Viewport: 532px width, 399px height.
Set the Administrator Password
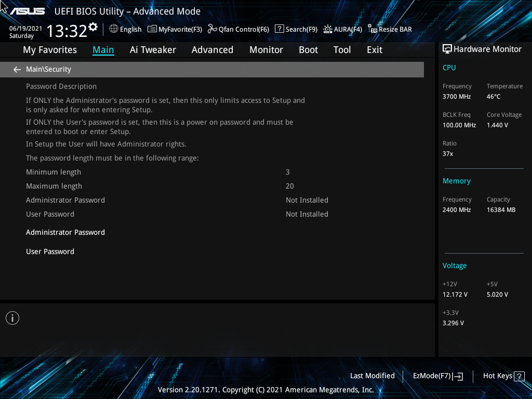point(65,232)
